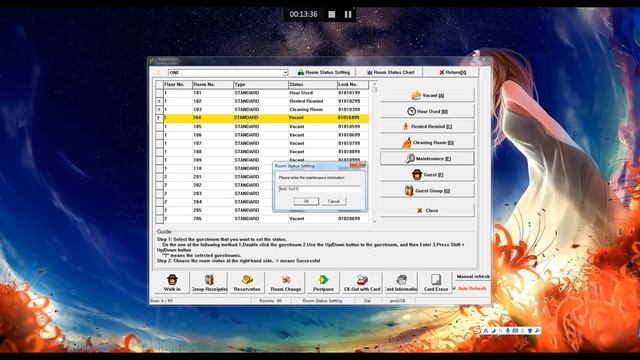This screenshot has height=360, width=640.
Task: Stop the screen recording
Action: pos(332,14)
